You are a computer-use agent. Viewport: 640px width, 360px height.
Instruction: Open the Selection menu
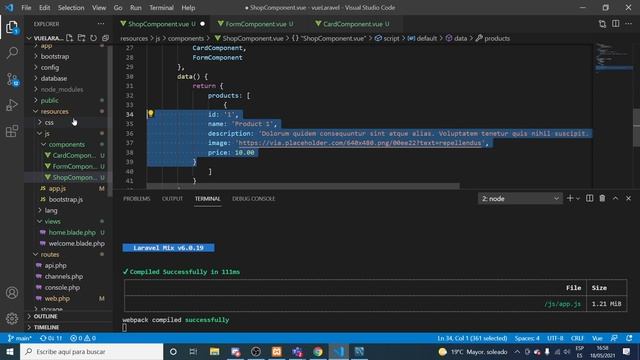click(x=71, y=7)
